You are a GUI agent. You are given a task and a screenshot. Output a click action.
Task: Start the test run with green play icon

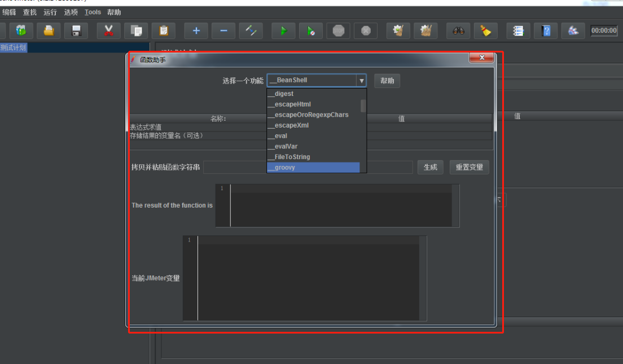tap(283, 31)
